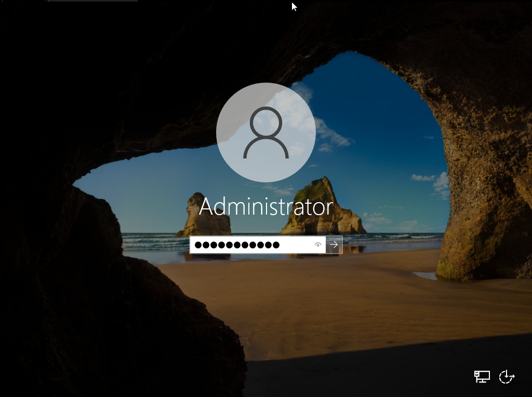Show the typed password with eye icon
532x397 pixels.
318,245
